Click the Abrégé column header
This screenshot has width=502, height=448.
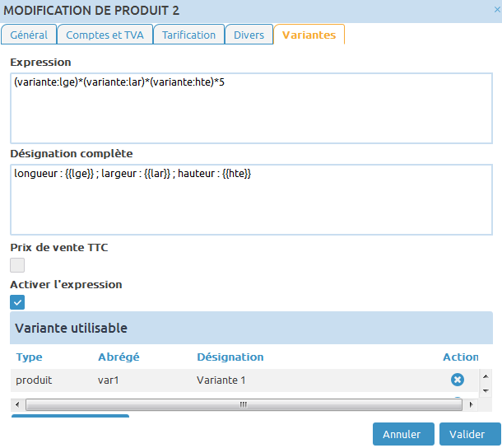119,357
